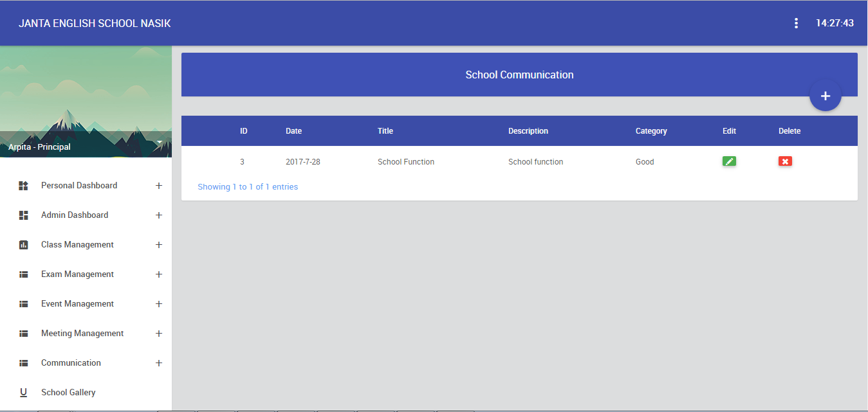Sort table by Category column header
This screenshot has height=412, width=868.
(x=651, y=131)
